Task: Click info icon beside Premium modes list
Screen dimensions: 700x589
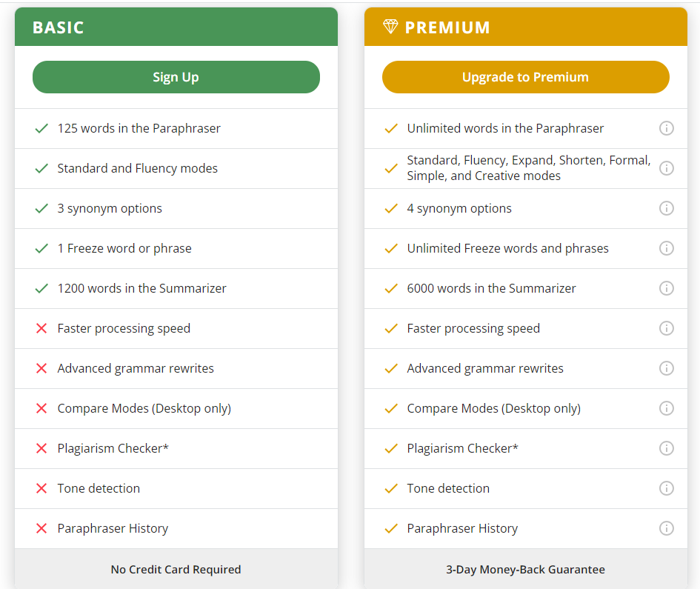Action: tap(666, 168)
